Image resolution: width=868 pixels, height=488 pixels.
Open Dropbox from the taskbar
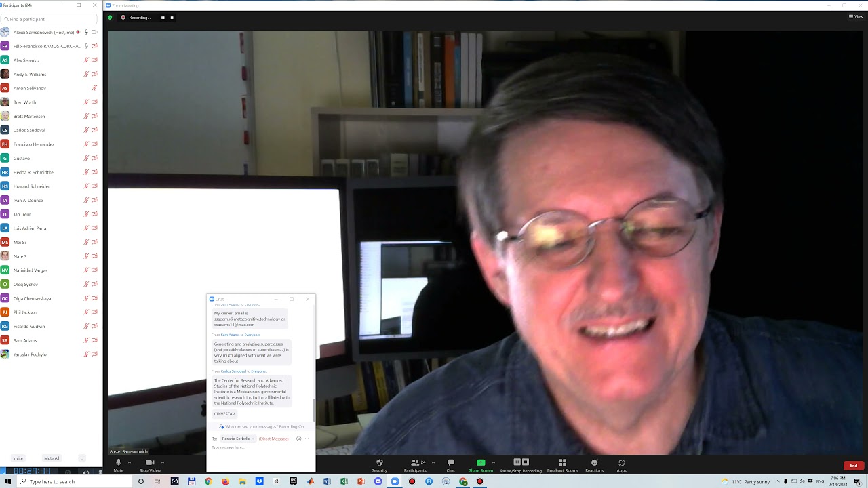(259, 481)
